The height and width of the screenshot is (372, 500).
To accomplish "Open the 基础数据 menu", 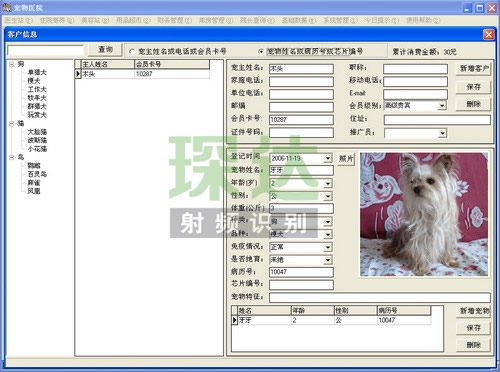I will [299, 20].
